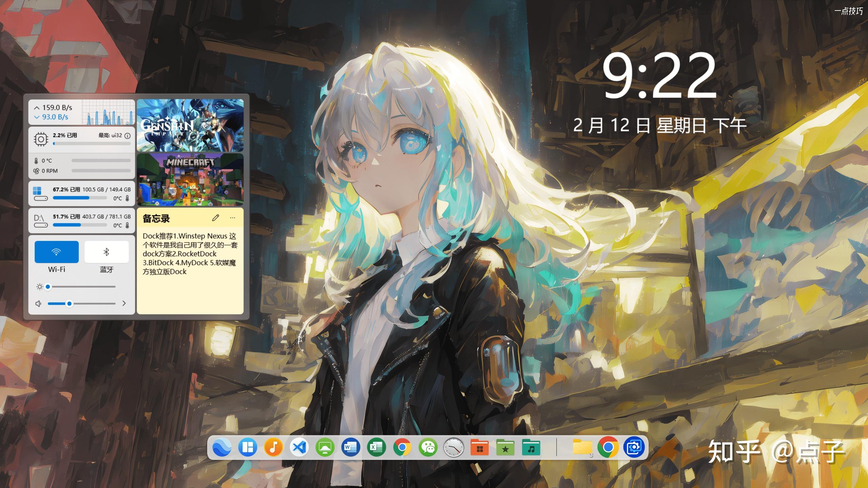The image size is (868, 488).
Task: Toggle Wi-Fi off in the widget panel
Action: point(57,251)
